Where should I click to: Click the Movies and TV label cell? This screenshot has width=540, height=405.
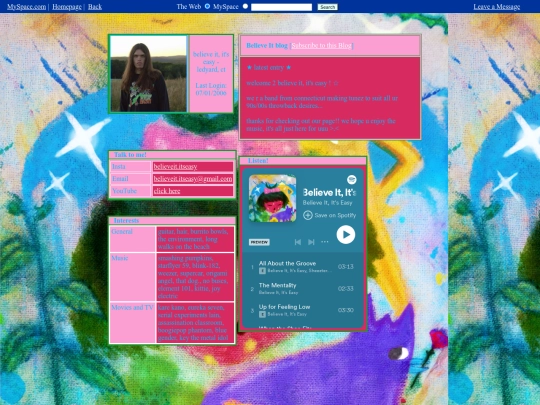pyautogui.click(x=133, y=322)
